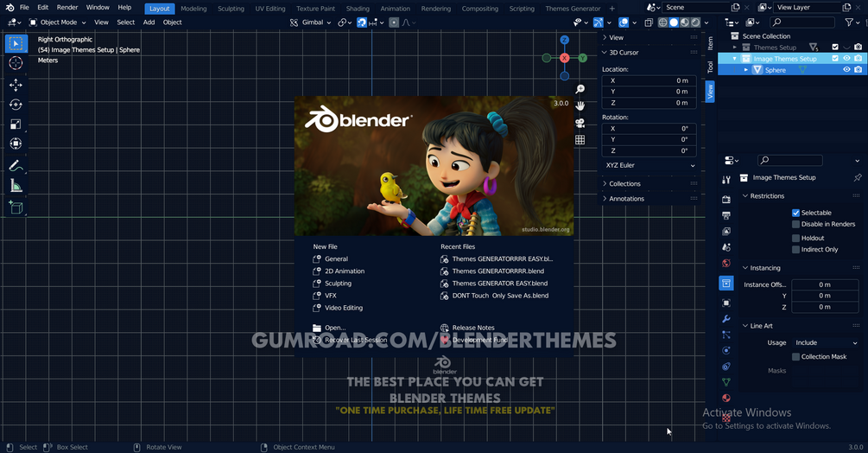Open the Tool properties tab

tap(726, 180)
